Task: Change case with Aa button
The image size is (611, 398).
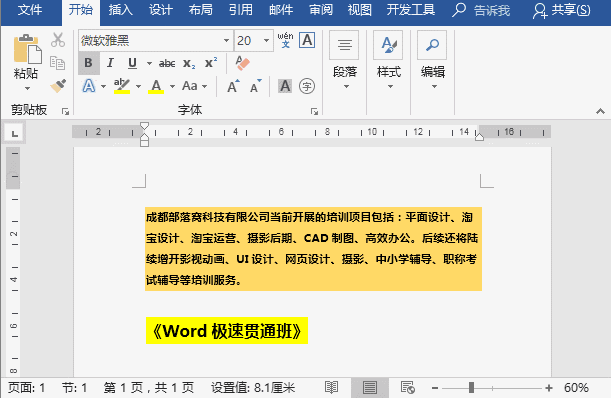Action: tap(189, 86)
